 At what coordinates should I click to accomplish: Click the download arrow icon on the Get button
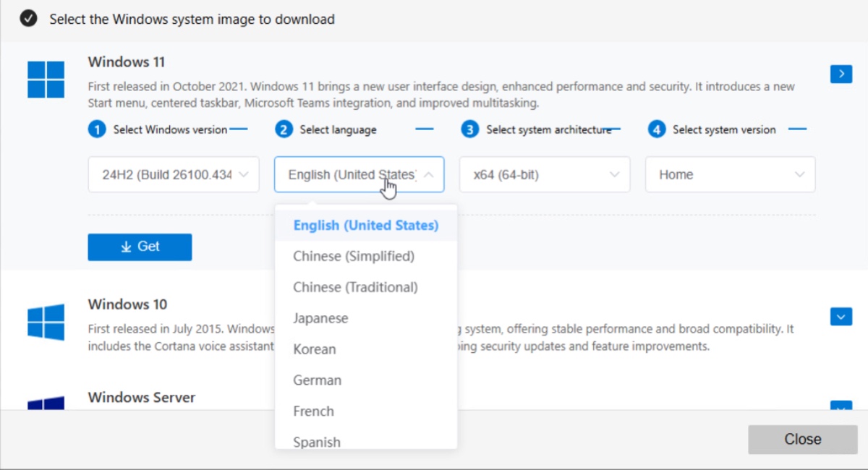click(127, 247)
